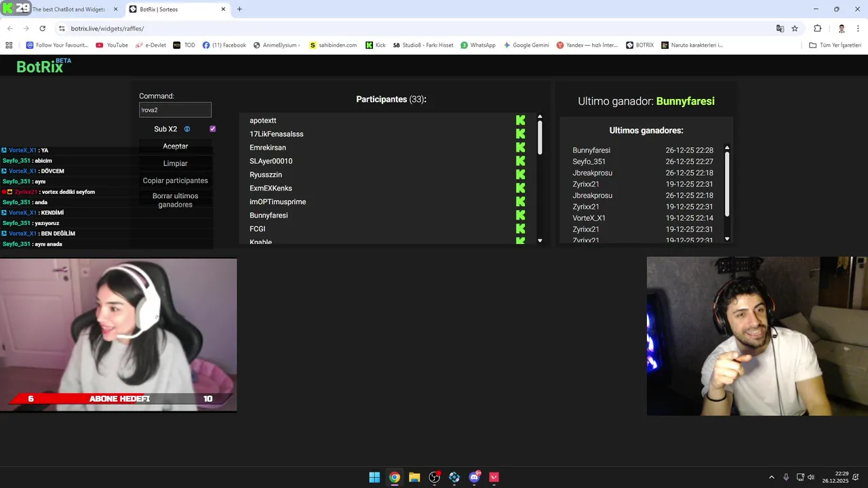Screen dimensions: 868x488
Task: Show hidden system tray icons
Action: point(771,477)
